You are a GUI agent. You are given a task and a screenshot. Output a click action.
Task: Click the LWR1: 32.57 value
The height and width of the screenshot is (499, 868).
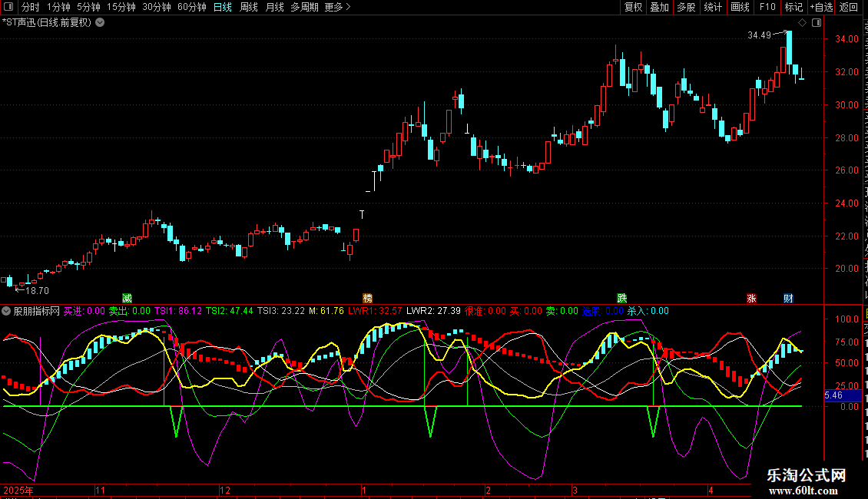coord(375,311)
